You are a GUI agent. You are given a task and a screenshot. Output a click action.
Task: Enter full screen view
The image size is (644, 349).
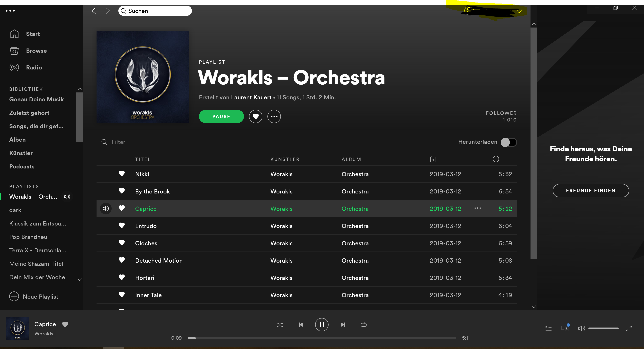click(x=629, y=329)
